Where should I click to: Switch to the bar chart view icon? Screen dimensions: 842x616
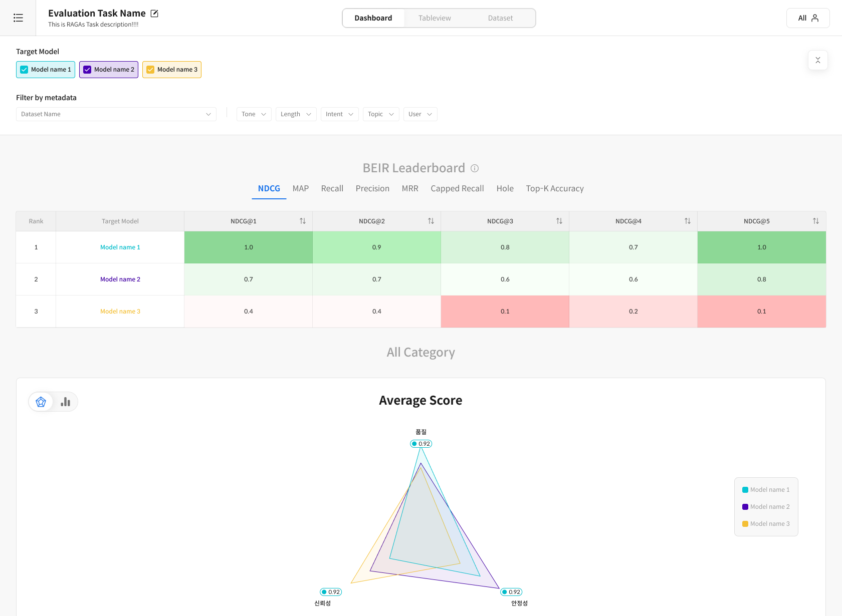pyautogui.click(x=65, y=402)
